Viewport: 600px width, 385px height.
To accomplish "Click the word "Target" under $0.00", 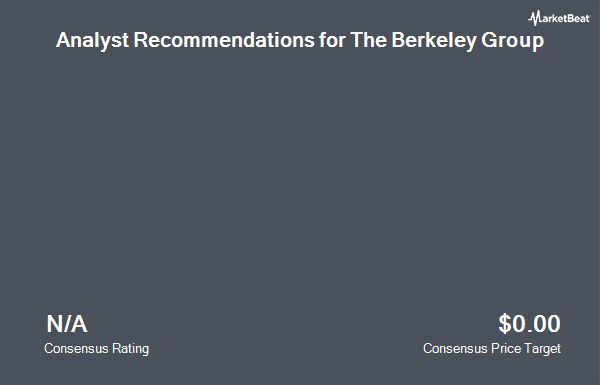I will 542,349.
